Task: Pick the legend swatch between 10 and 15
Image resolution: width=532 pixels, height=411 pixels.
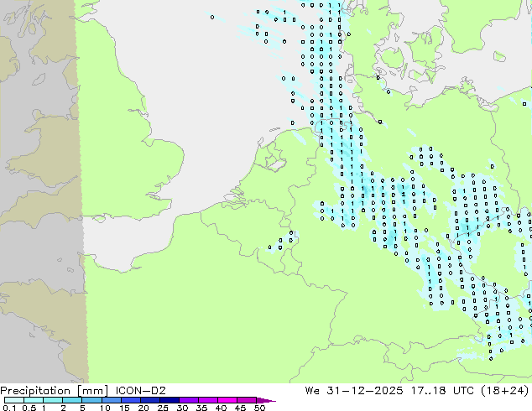Action: (x=111, y=400)
